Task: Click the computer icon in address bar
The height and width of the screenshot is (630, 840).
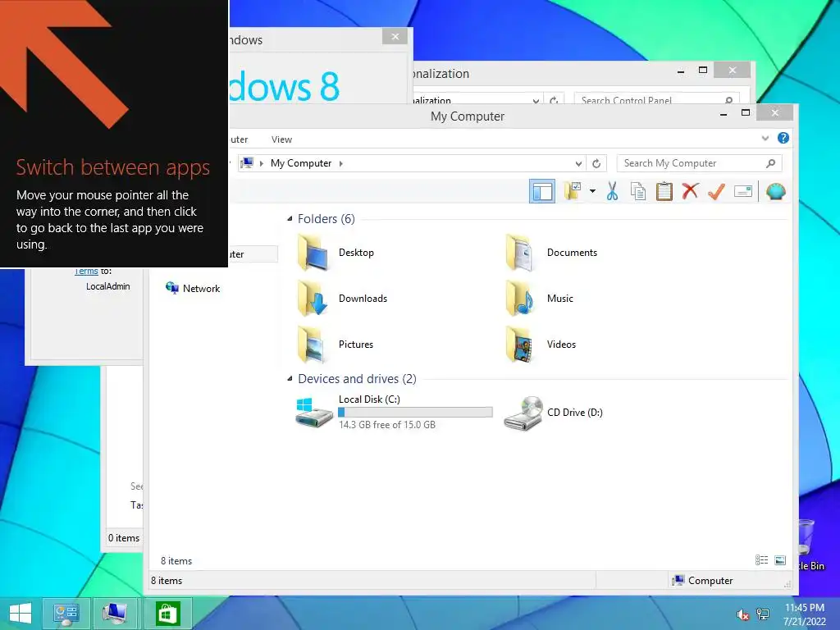Action: [247, 163]
